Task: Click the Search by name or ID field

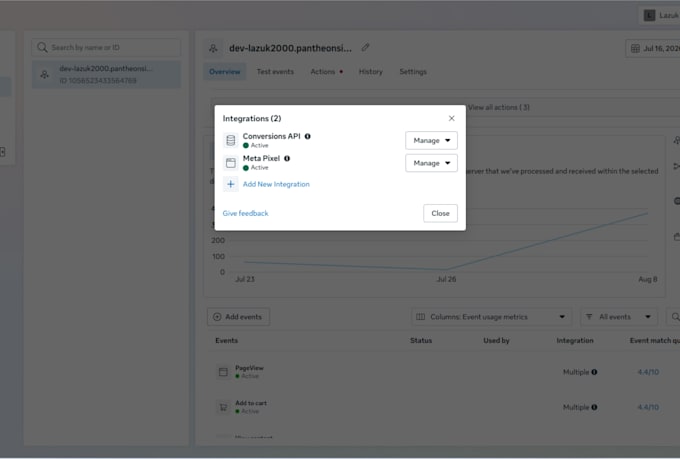Action: click(106, 47)
